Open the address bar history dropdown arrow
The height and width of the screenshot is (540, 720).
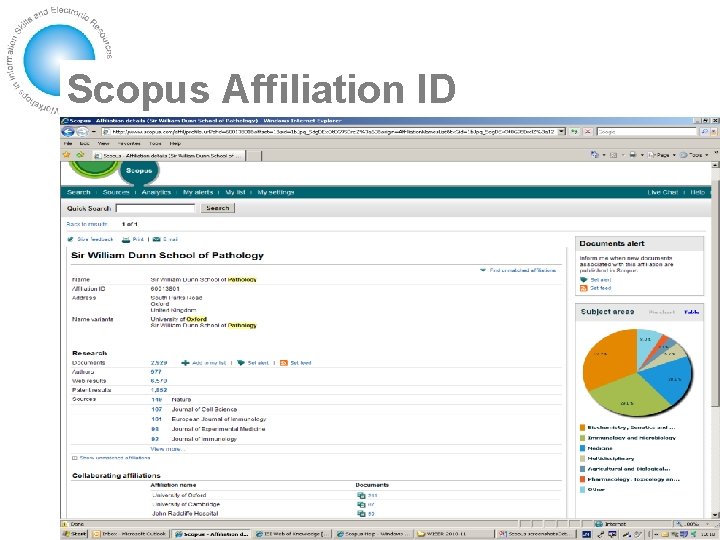pyautogui.click(x=562, y=132)
